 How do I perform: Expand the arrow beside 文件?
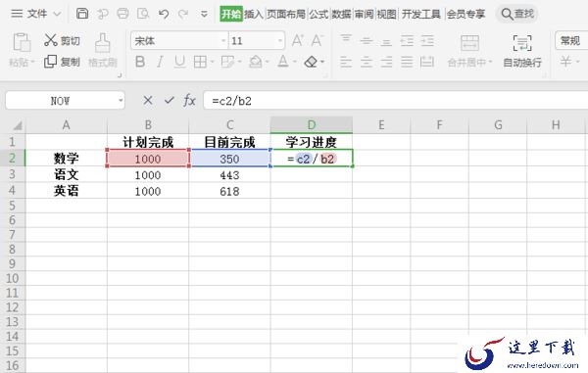pos(57,15)
